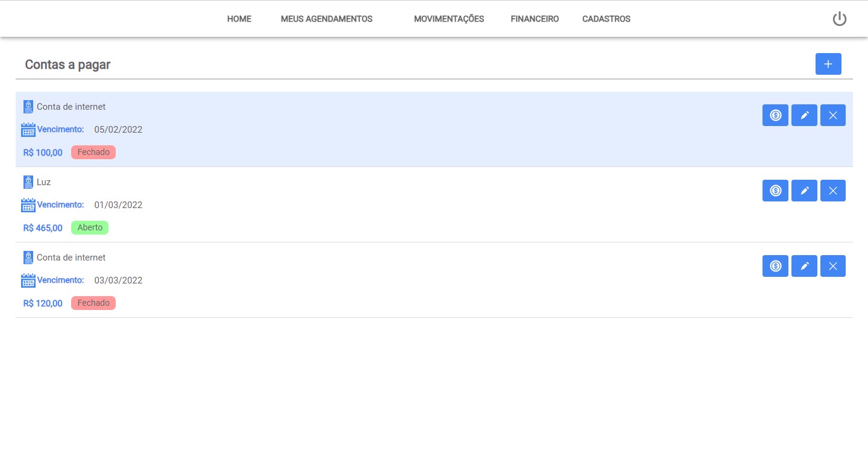Edit the 05/02/2022 internet bill
Screen dimensions: 868x465
(804, 115)
